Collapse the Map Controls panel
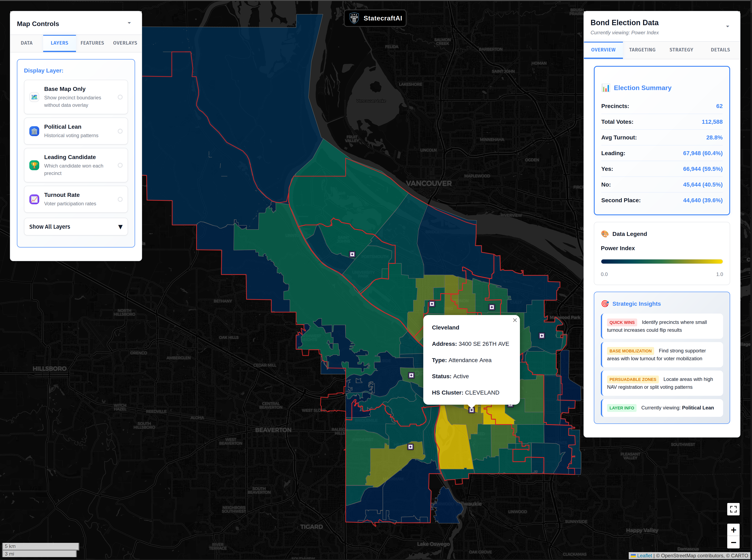This screenshot has height=560, width=752. coord(129,23)
